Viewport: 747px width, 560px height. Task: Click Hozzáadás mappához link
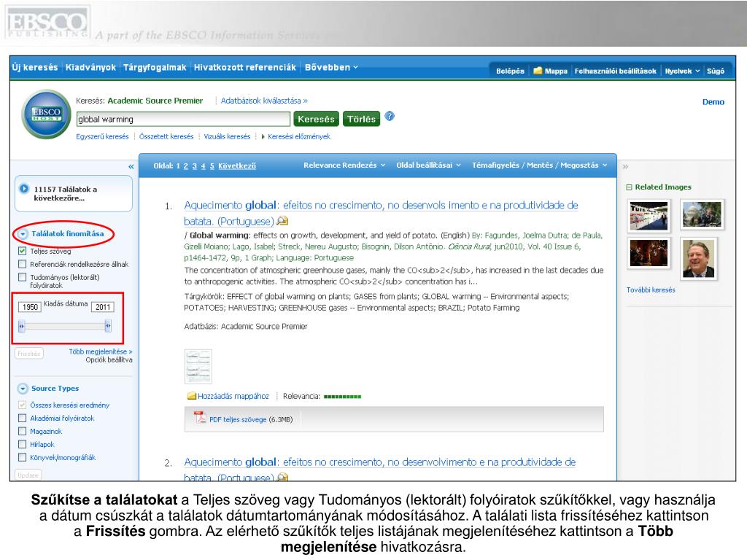[233, 396]
